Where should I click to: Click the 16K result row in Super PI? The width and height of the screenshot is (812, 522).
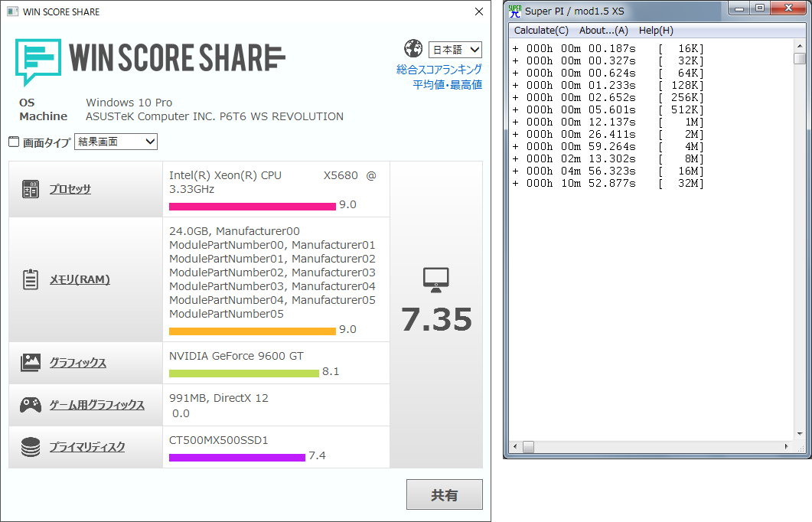(x=608, y=49)
